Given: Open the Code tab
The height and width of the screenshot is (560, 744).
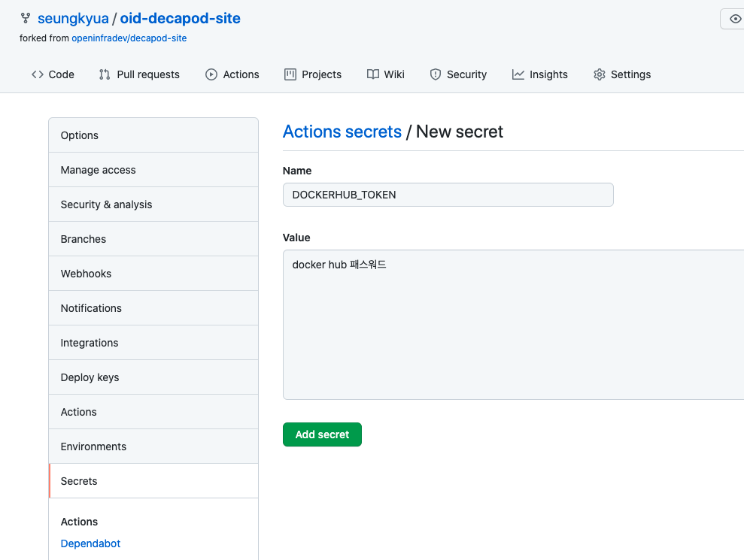Looking at the screenshot, I should 53,74.
